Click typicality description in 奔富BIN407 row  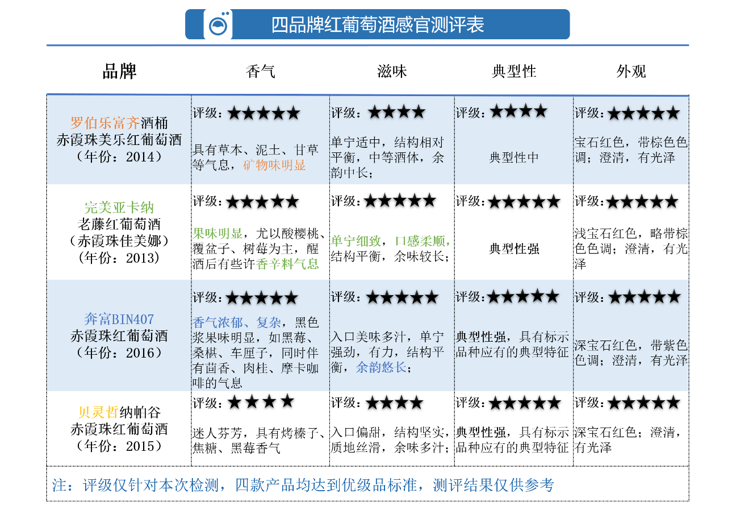tap(513, 344)
